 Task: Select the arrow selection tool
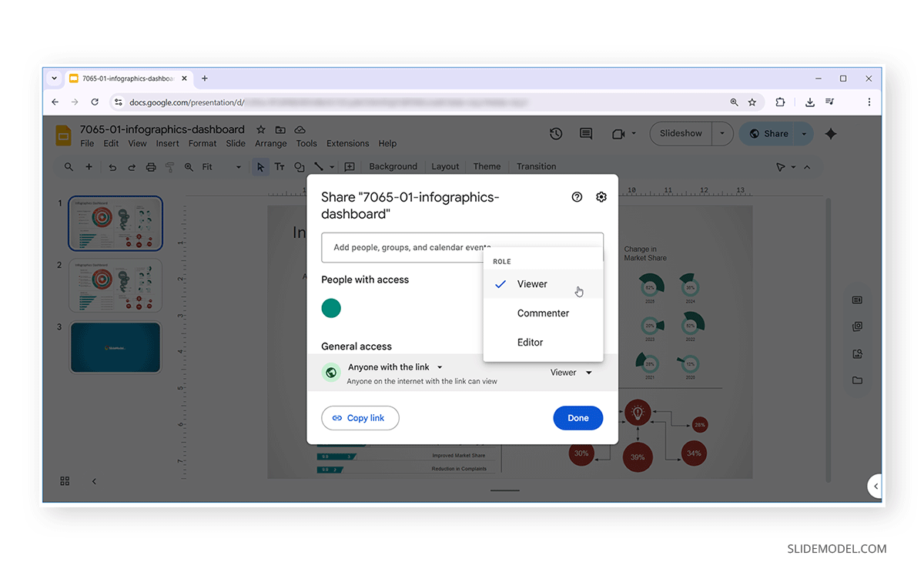260,166
